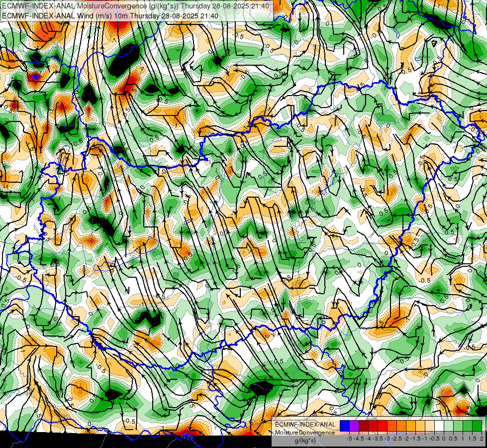Click the -0.5 tick label in the legend scale
This screenshot has width=487, height=448.
pos(434,439)
